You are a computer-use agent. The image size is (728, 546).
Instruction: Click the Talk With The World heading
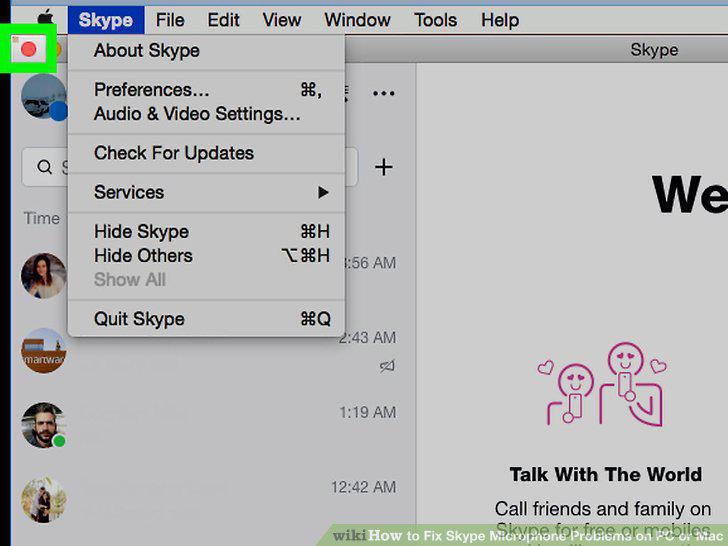(605, 474)
